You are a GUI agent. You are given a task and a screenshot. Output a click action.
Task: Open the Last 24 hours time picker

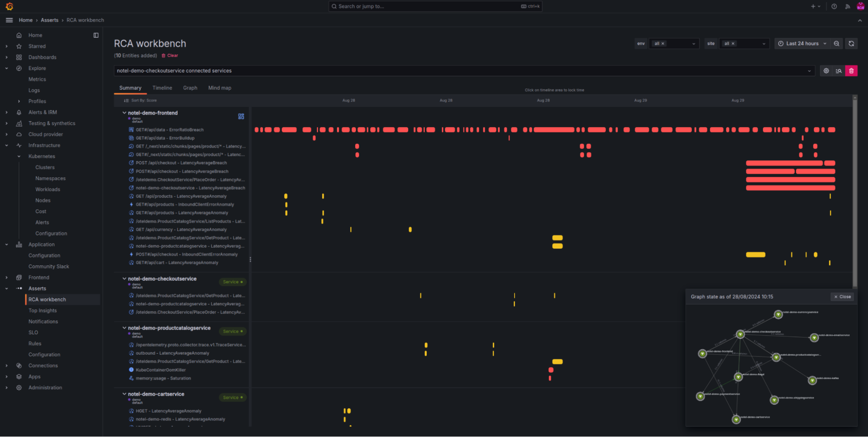[x=802, y=43]
